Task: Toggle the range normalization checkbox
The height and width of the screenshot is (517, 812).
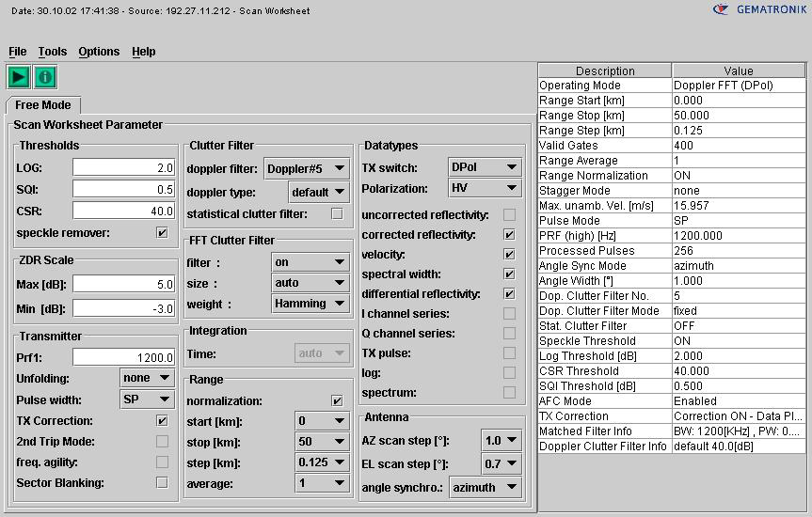Action: (337, 400)
